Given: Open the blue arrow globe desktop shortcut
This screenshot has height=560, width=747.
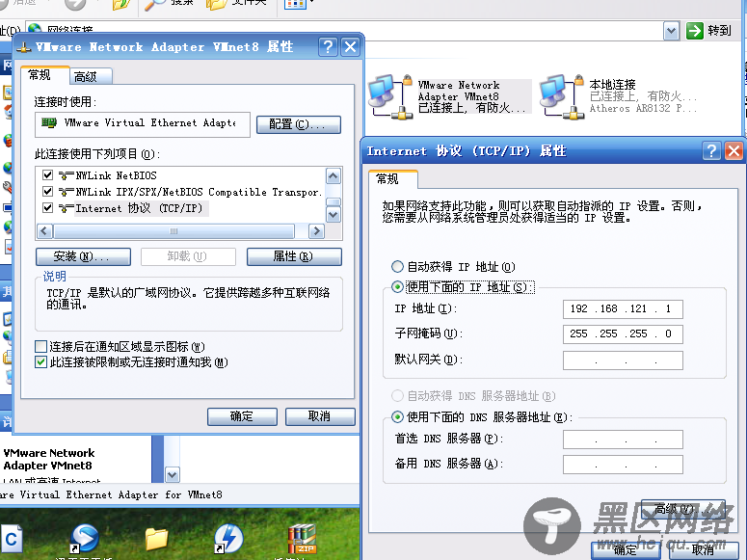Looking at the screenshot, I should pos(84,539).
